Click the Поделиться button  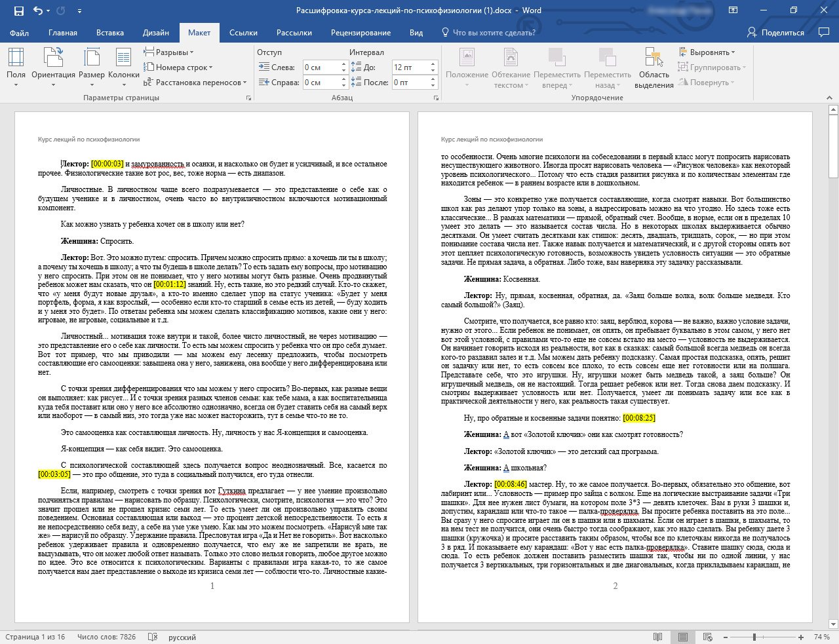(776, 33)
